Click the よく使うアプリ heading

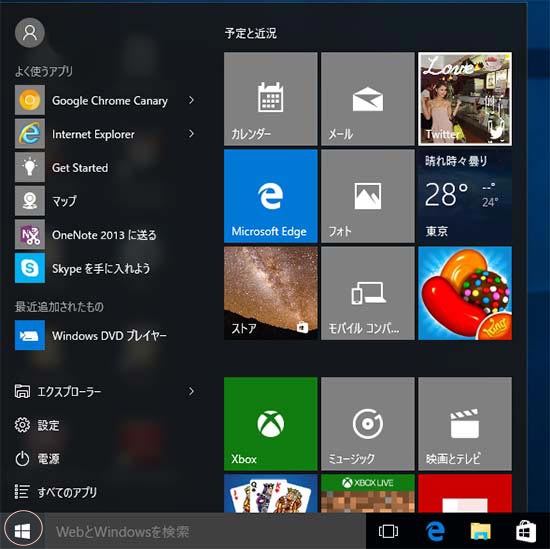[x=44, y=71]
